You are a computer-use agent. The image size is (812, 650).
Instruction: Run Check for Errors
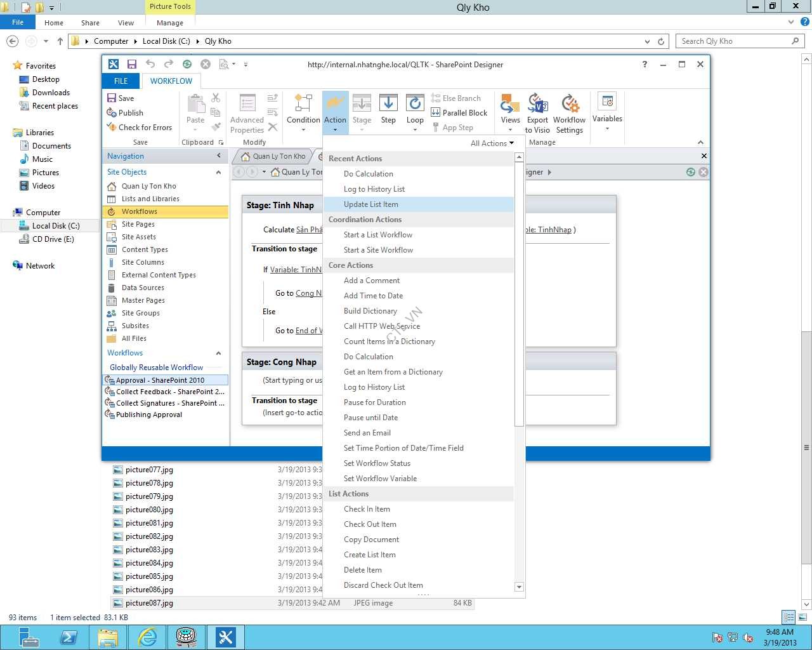click(x=140, y=128)
